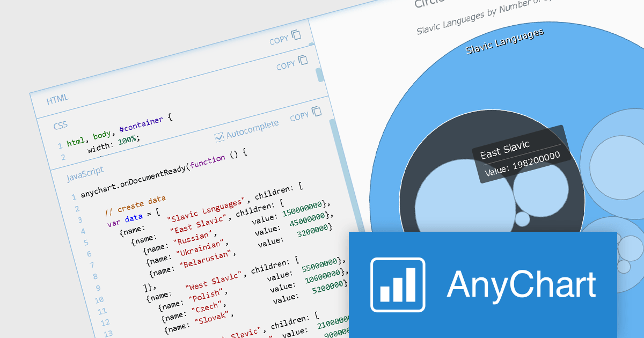Click the copy icon in the JavaScript panel
The height and width of the screenshot is (338, 644).
point(317,112)
